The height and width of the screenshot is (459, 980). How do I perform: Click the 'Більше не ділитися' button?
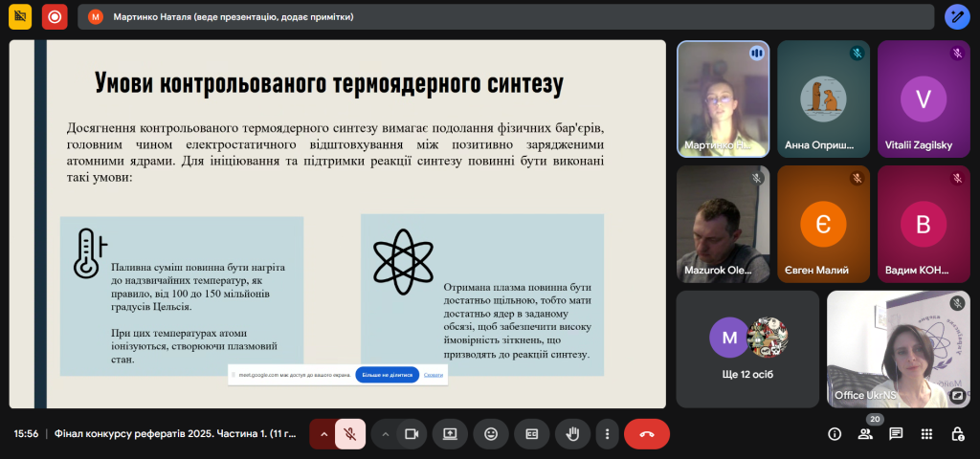(387, 375)
